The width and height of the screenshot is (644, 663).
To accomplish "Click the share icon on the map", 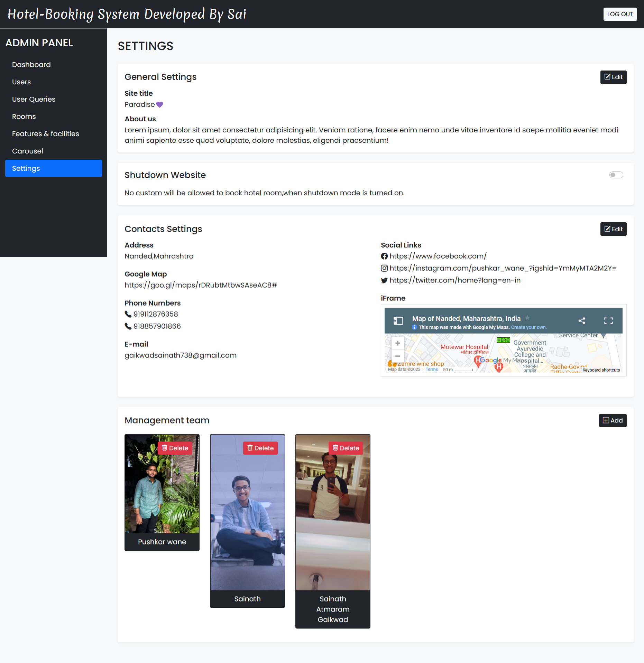I will point(582,320).
